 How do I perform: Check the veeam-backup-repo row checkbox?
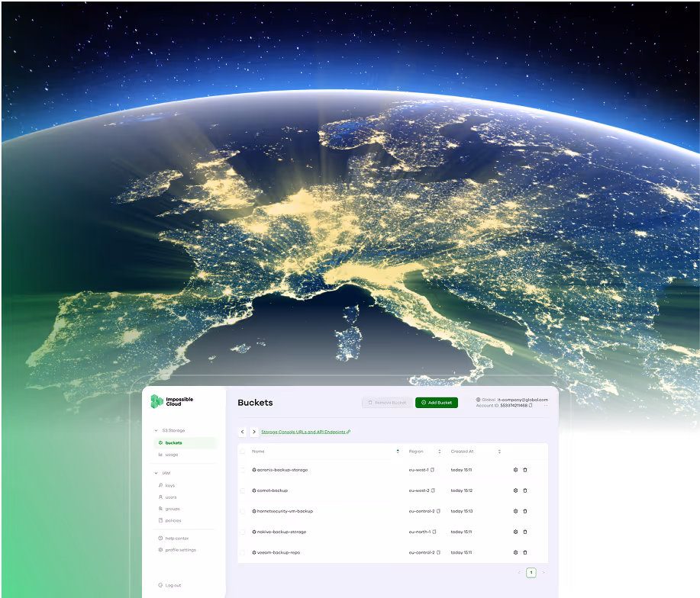243,552
